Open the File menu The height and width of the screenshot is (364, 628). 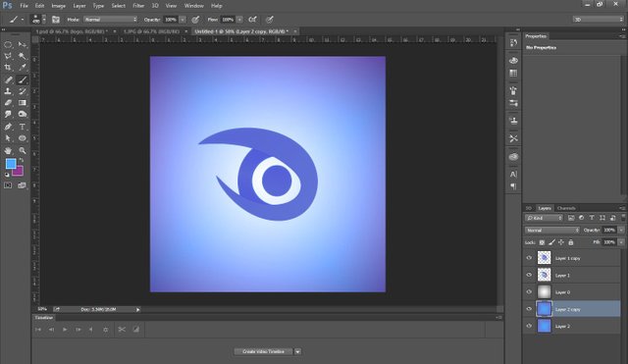click(x=24, y=6)
